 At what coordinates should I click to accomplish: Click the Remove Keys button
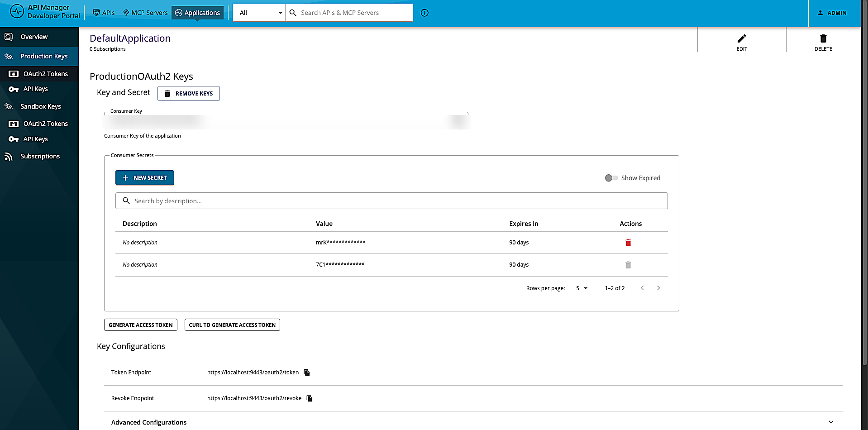pyautogui.click(x=189, y=93)
